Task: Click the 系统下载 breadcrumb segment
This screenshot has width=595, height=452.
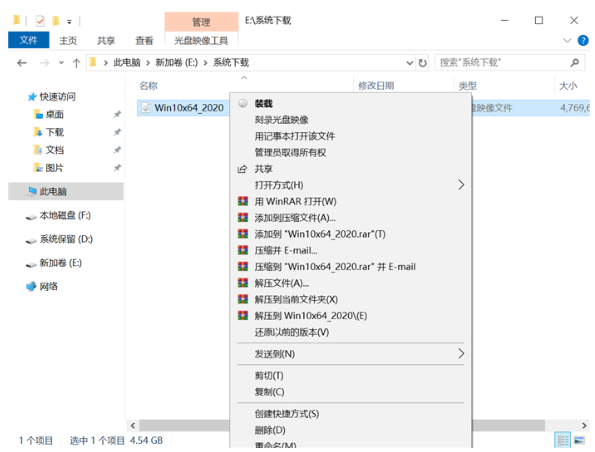Action: (231, 62)
